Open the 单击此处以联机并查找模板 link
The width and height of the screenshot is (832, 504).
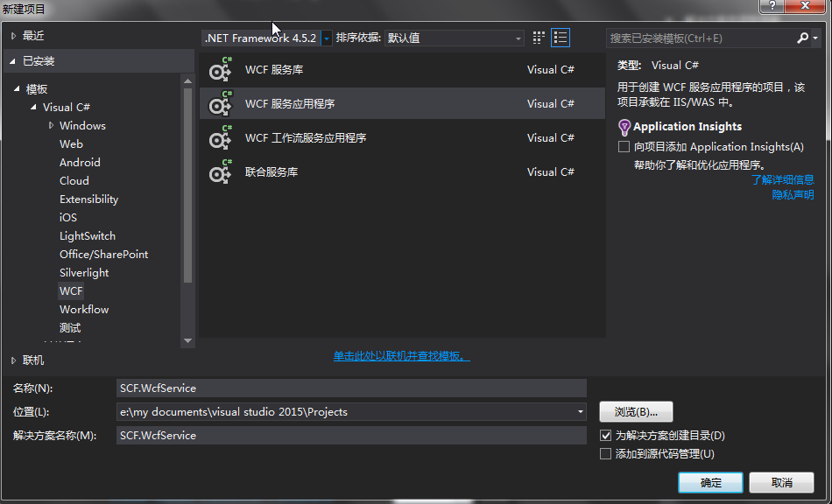click(x=402, y=356)
